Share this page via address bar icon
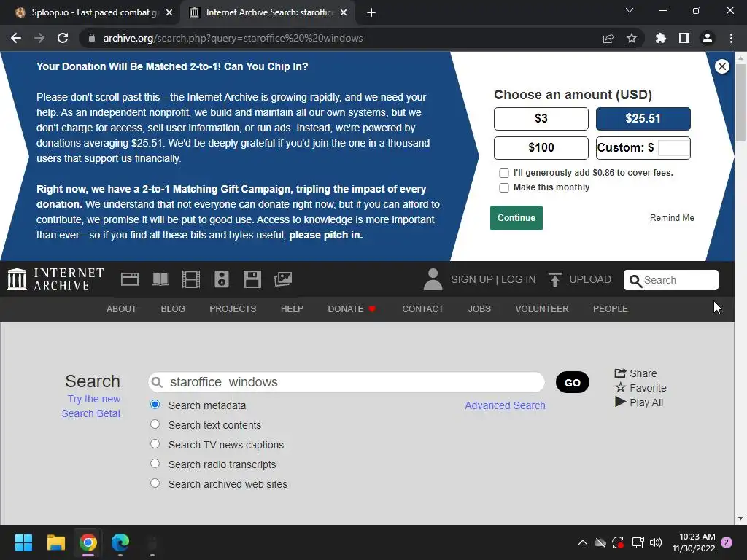747x560 pixels. (x=608, y=38)
